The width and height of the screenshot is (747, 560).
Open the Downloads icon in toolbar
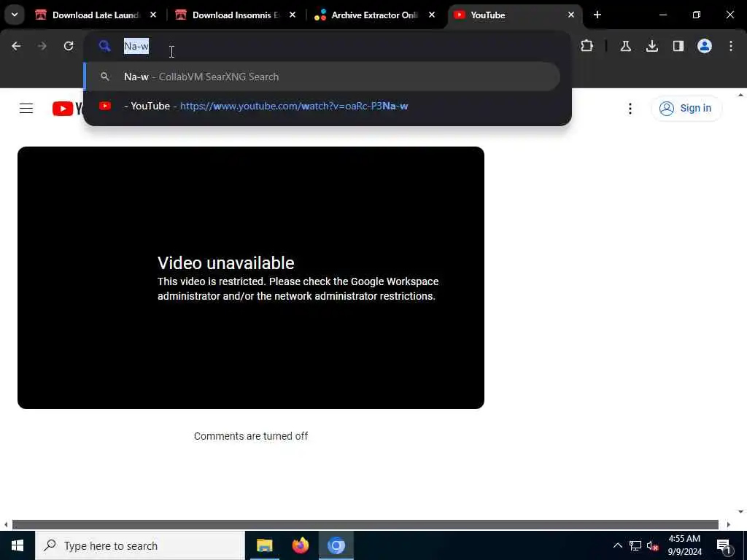click(651, 46)
